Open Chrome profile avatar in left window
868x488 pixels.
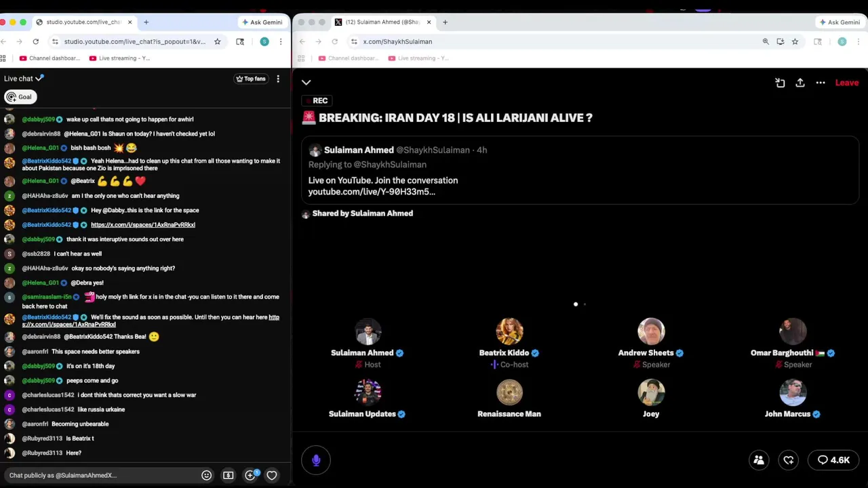[264, 41]
